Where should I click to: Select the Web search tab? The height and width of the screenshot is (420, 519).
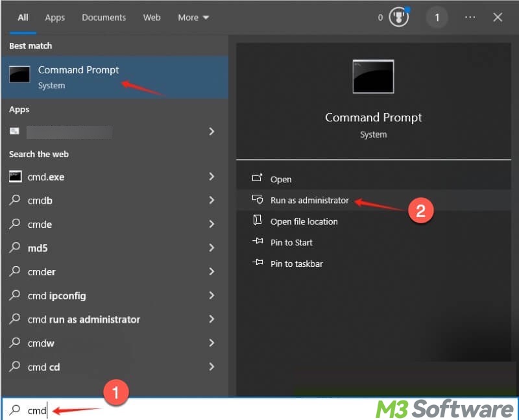tap(152, 18)
